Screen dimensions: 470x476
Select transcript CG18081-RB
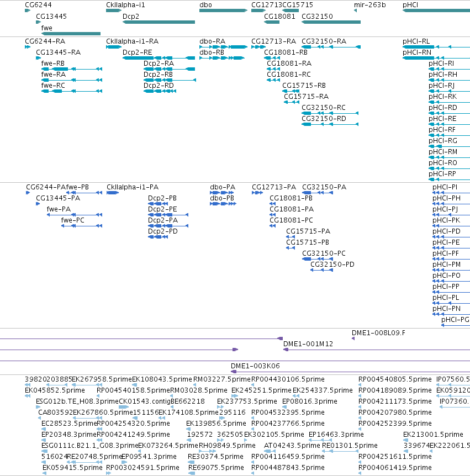(286, 52)
